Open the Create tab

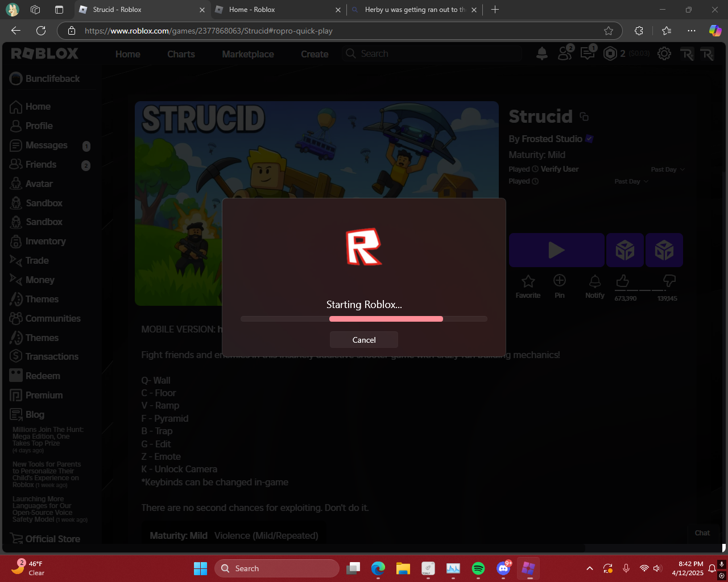(x=315, y=54)
